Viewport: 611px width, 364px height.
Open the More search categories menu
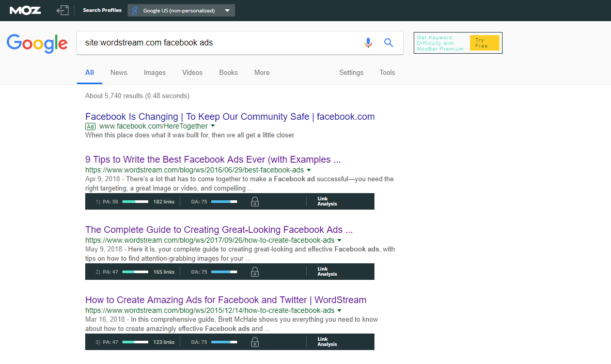(x=262, y=73)
